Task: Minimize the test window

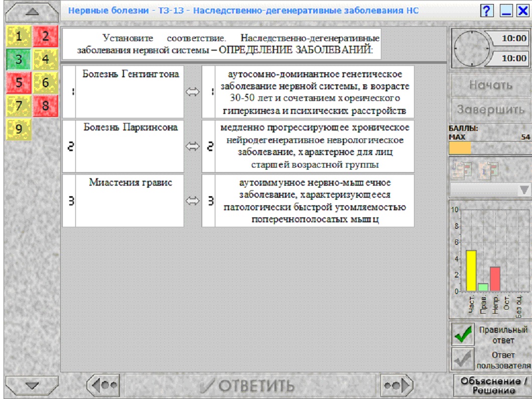Action: [506, 11]
